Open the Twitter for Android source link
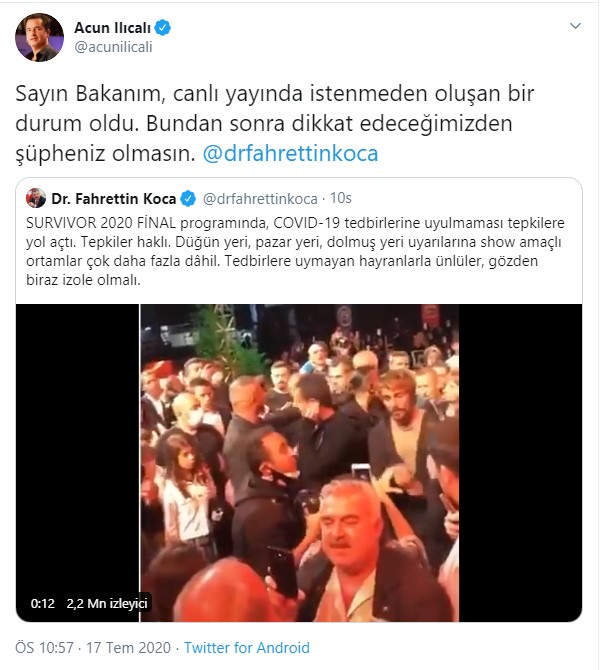601x670 pixels. [247, 648]
